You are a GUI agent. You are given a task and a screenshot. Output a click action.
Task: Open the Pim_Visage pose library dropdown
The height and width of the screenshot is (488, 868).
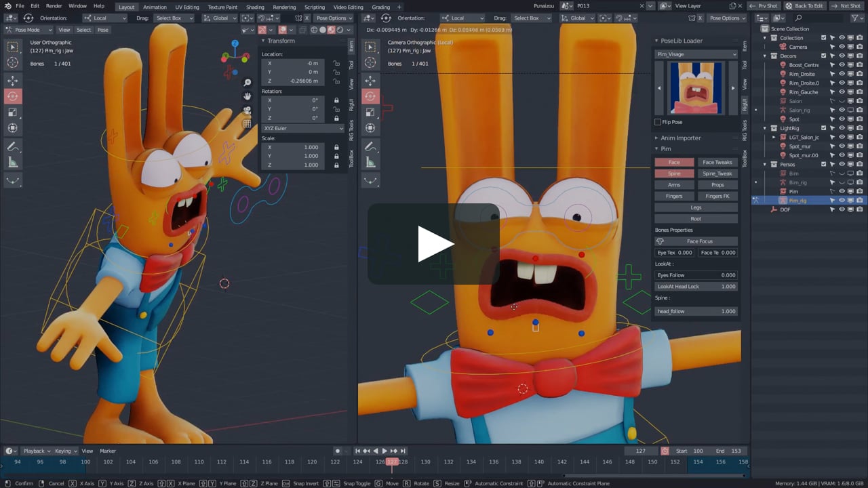point(696,54)
